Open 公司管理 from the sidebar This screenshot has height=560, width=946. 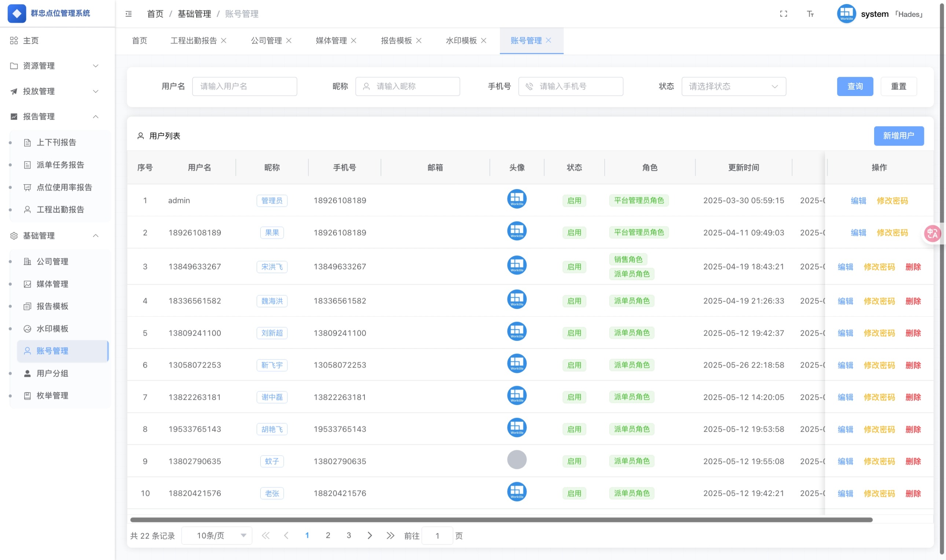coord(52,261)
